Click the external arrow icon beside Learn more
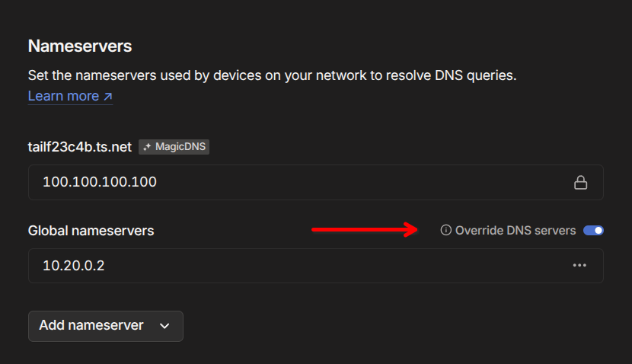 tap(107, 97)
